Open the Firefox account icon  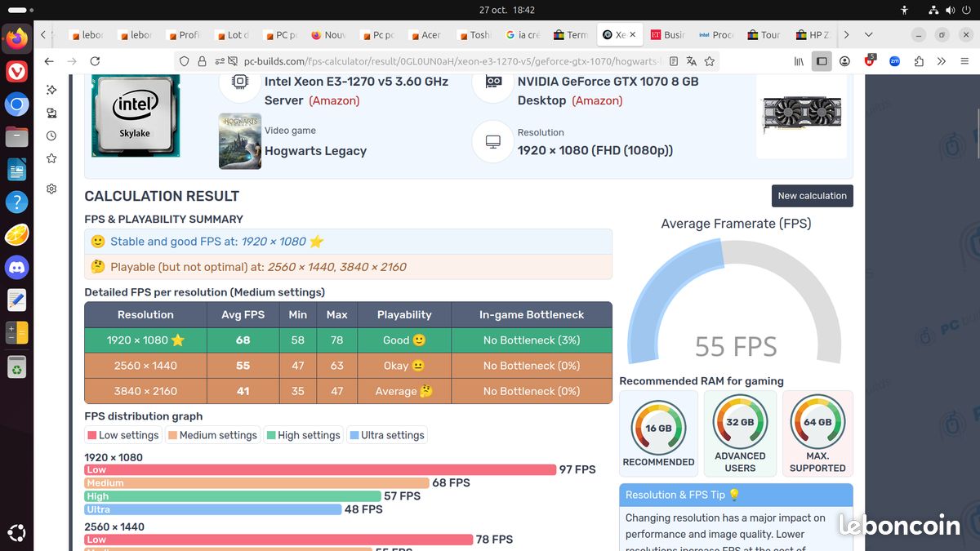pyautogui.click(x=845, y=61)
